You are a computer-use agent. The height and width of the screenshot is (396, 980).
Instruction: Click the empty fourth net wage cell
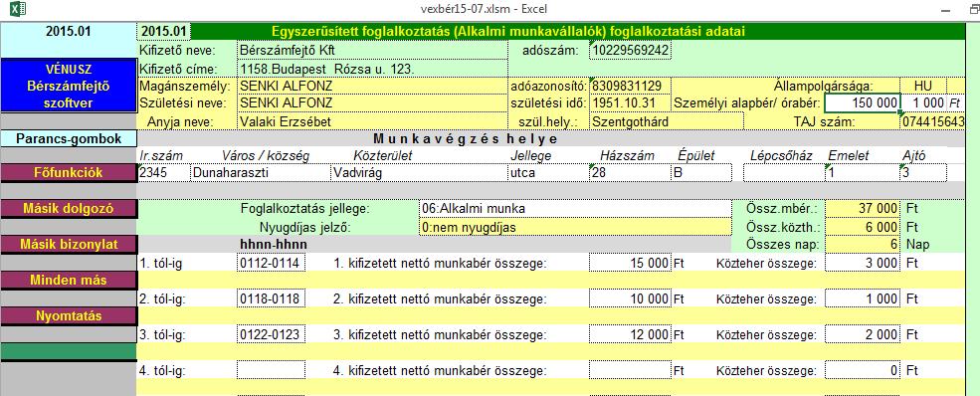(x=630, y=370)
